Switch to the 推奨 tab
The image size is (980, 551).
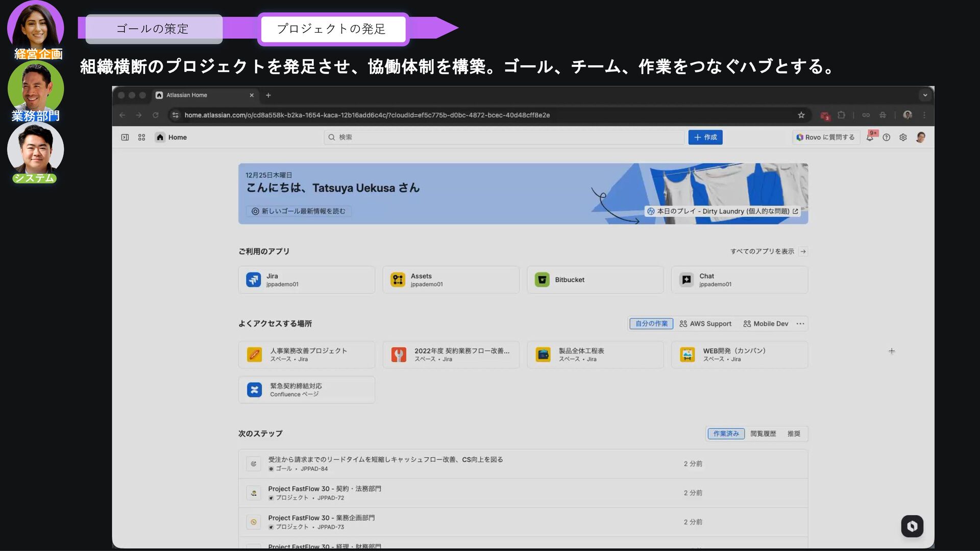coord(794,434)
